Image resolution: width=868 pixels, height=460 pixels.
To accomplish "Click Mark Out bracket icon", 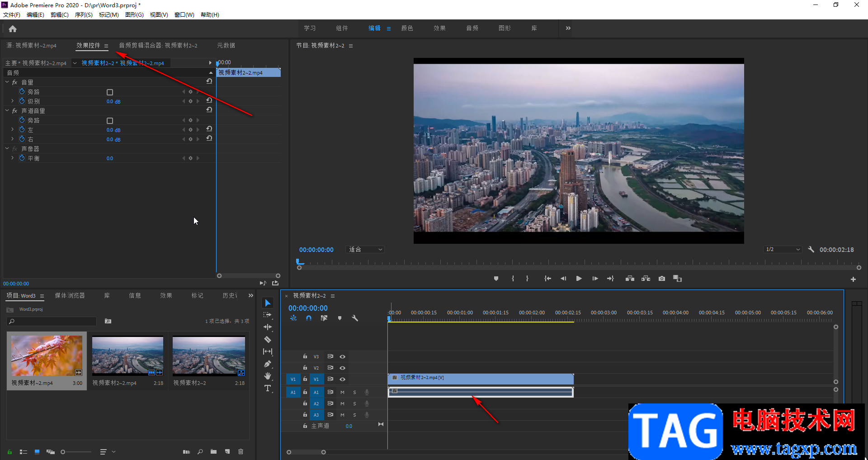I will tap(527, 279).
